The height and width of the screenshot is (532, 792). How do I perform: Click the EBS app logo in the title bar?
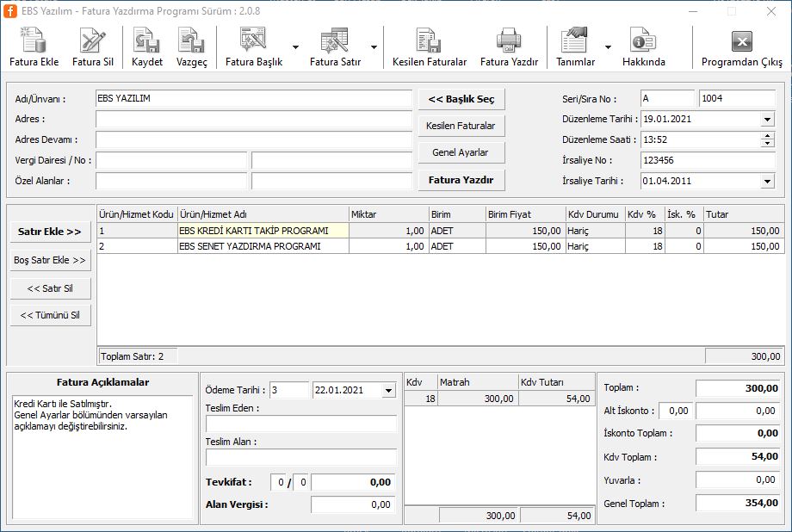pyautogui.click(x=10, y=10)
